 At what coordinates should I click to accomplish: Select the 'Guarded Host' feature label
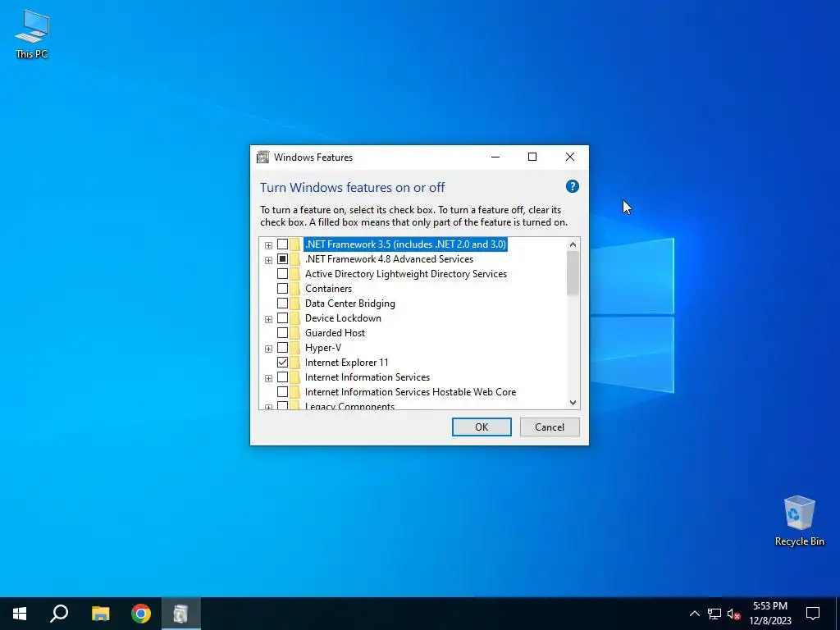[335, 333]
